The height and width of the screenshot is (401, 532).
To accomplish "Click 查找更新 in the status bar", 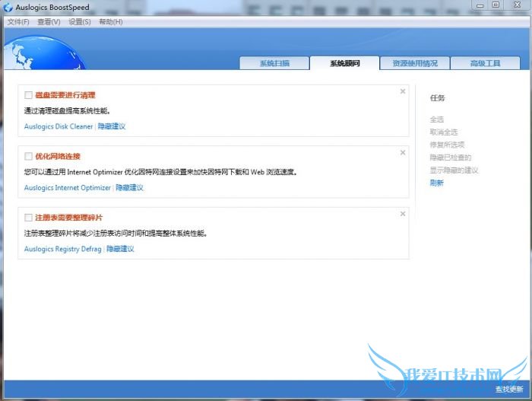I will pyautogui.click(x=508, y=389).
